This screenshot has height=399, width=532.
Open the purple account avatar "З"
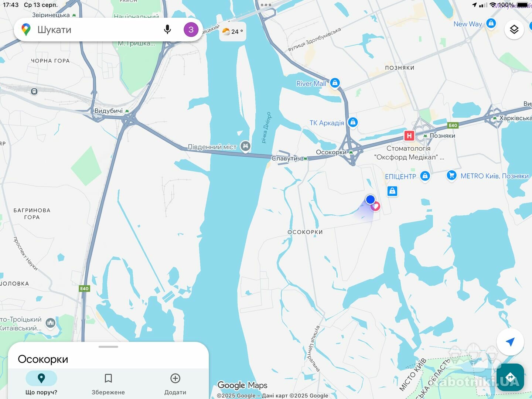pyautogui.click(x=191, y=30)
